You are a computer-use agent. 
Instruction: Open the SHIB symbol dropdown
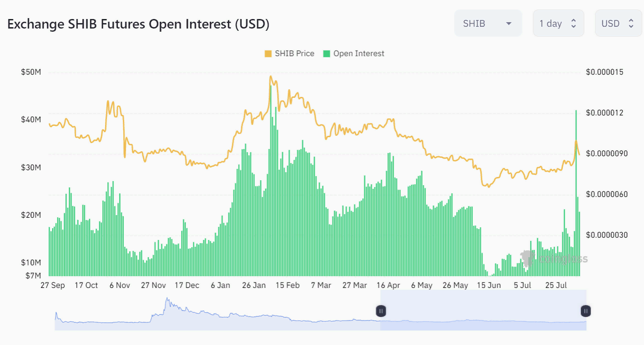tap(487, 24)
